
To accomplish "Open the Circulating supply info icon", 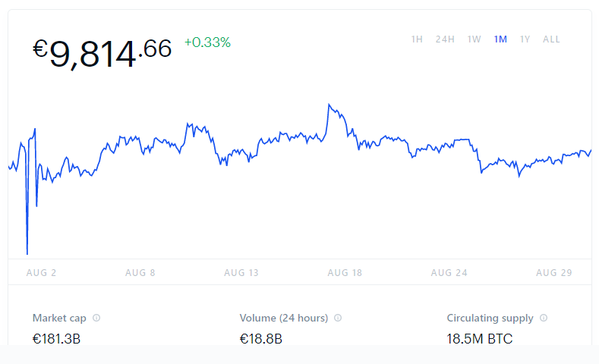I will click(x=544, y=318).
